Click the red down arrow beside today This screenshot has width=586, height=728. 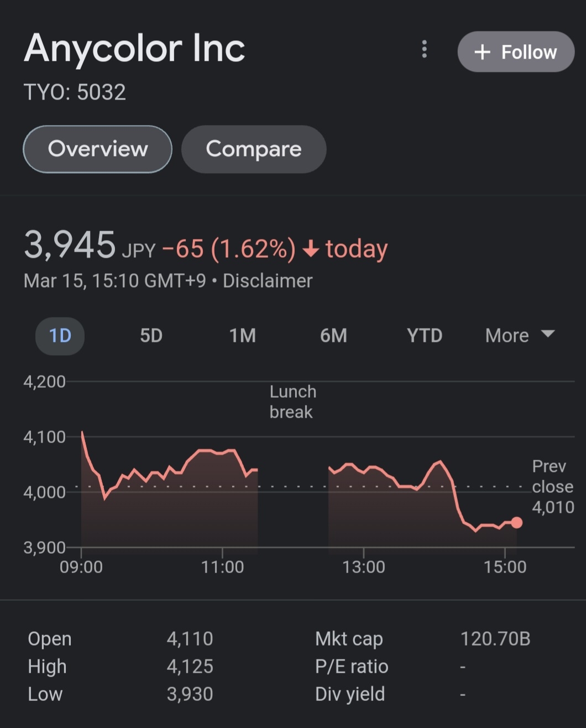(x=311, y=249)
